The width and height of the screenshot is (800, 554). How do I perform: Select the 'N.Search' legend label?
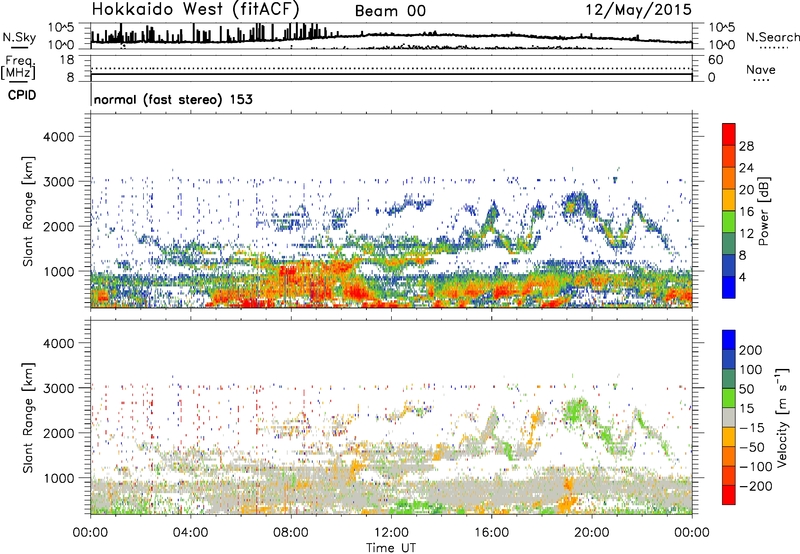pos(773,37)
